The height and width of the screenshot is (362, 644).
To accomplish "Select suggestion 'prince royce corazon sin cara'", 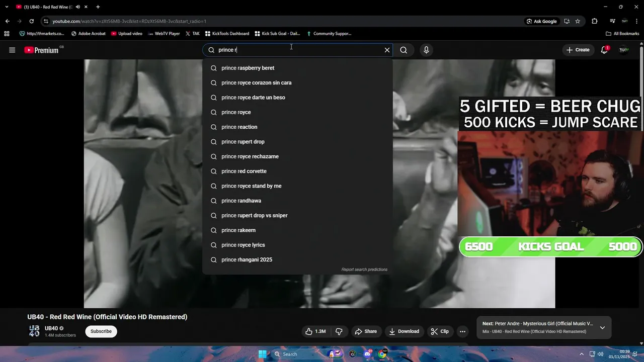I will tap(297, 82).
